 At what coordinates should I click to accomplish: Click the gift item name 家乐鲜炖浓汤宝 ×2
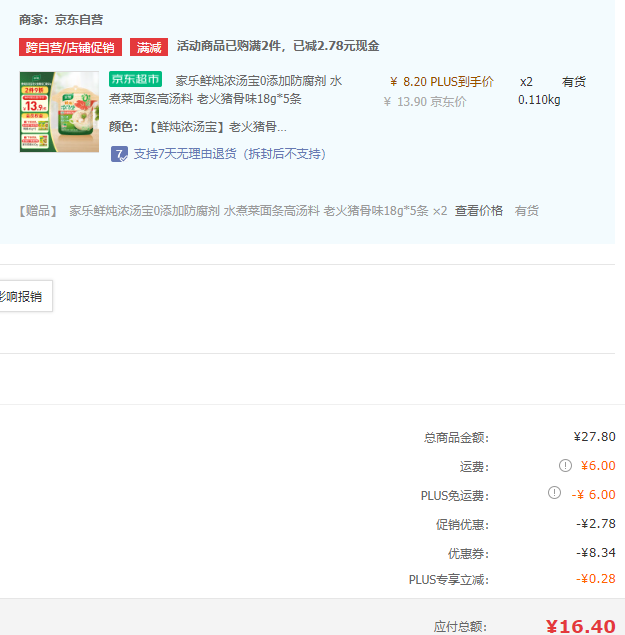(258, 211)
